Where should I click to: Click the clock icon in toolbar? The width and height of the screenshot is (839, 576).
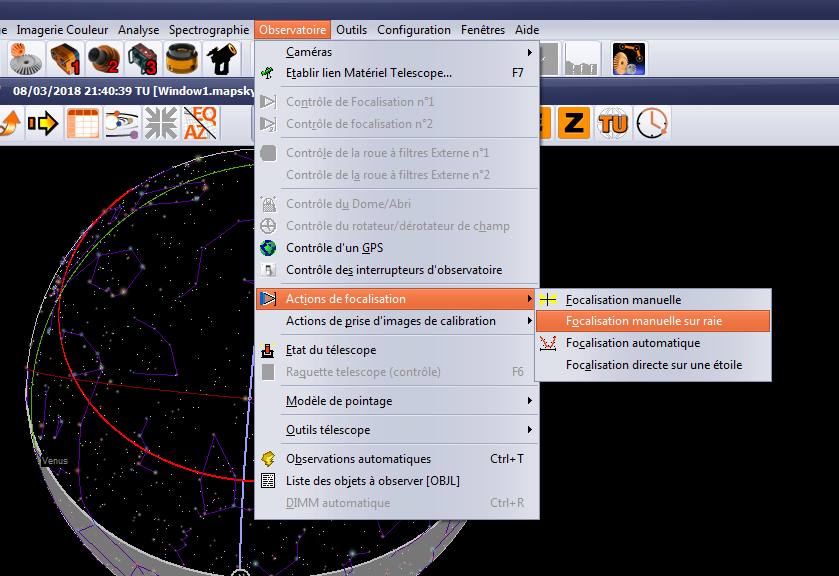652,123
